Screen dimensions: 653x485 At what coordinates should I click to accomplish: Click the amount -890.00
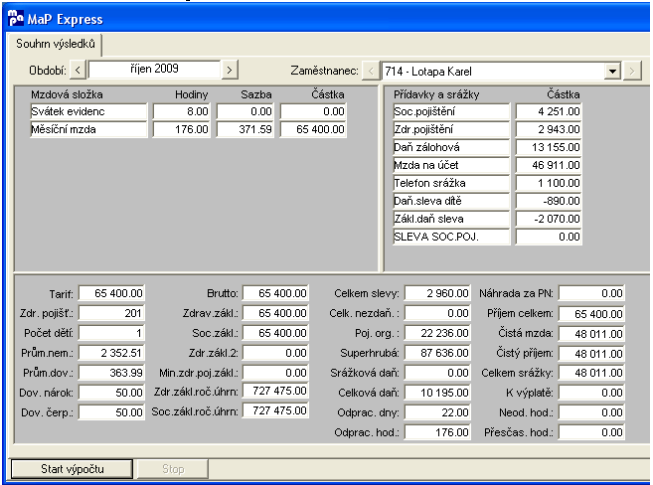pyautogui.click(x=548, y=201)
